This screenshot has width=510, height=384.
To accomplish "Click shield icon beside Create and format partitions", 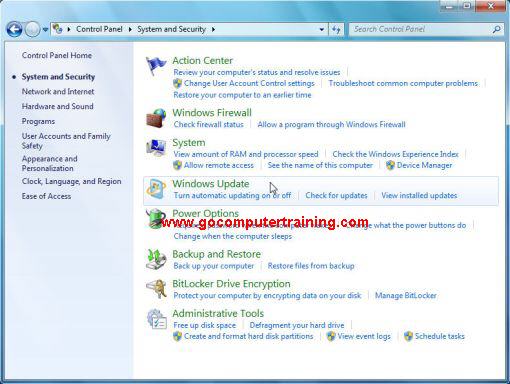I will coord(177,336).
